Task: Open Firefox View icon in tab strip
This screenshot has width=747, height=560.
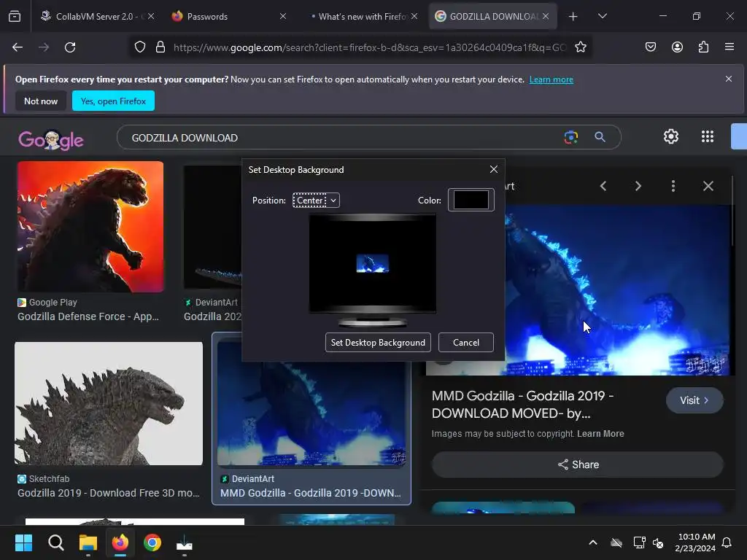Action: tap(15, 16)
